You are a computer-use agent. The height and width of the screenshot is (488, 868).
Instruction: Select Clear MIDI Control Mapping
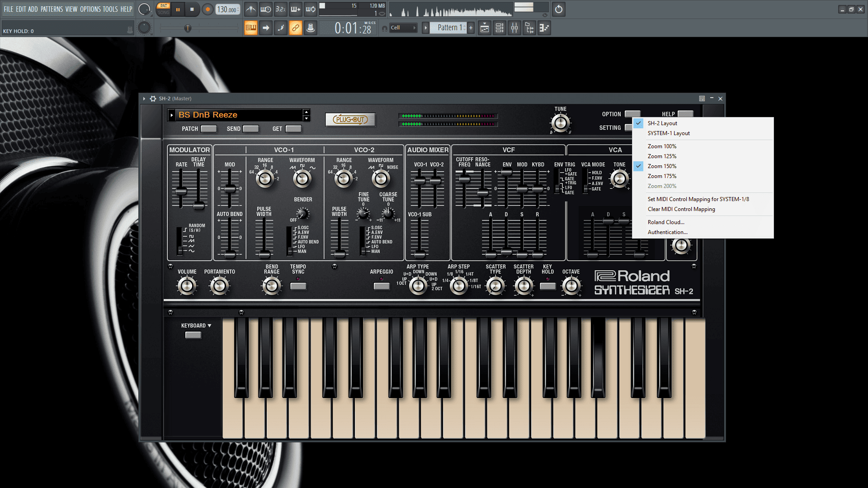703,209
